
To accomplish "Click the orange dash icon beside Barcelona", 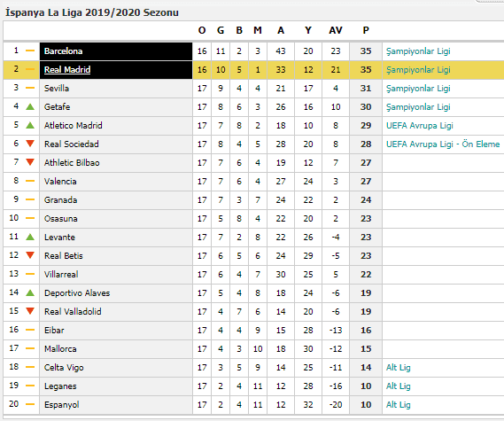I will click(30, 51).
